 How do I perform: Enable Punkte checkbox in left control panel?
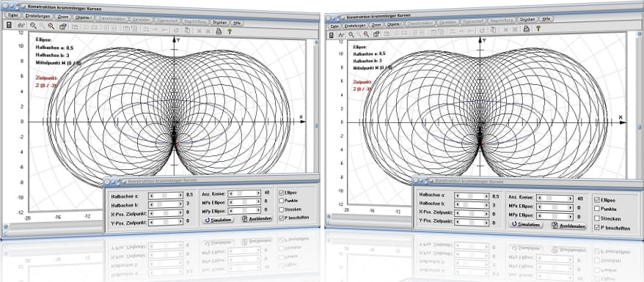[281, 201]
